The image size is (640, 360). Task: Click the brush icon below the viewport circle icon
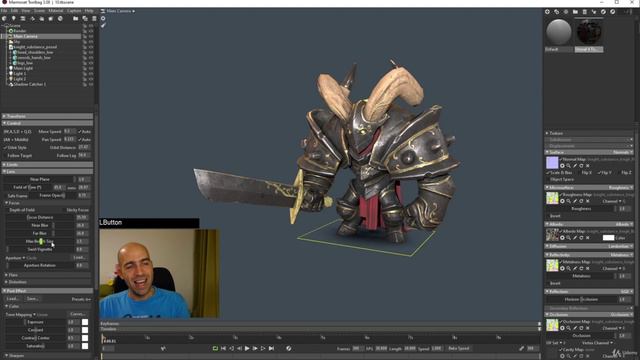coord(103,25)
